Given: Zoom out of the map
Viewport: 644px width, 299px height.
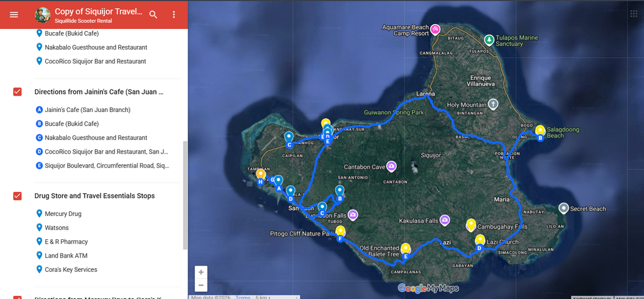Looking at the screenshot, I should tap(201, 285).
